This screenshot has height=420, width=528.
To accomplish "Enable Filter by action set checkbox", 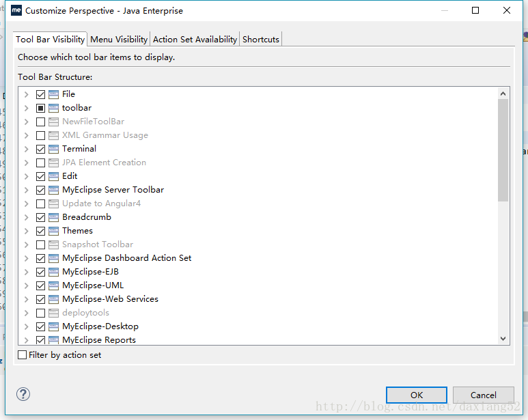I will (23, 354).
